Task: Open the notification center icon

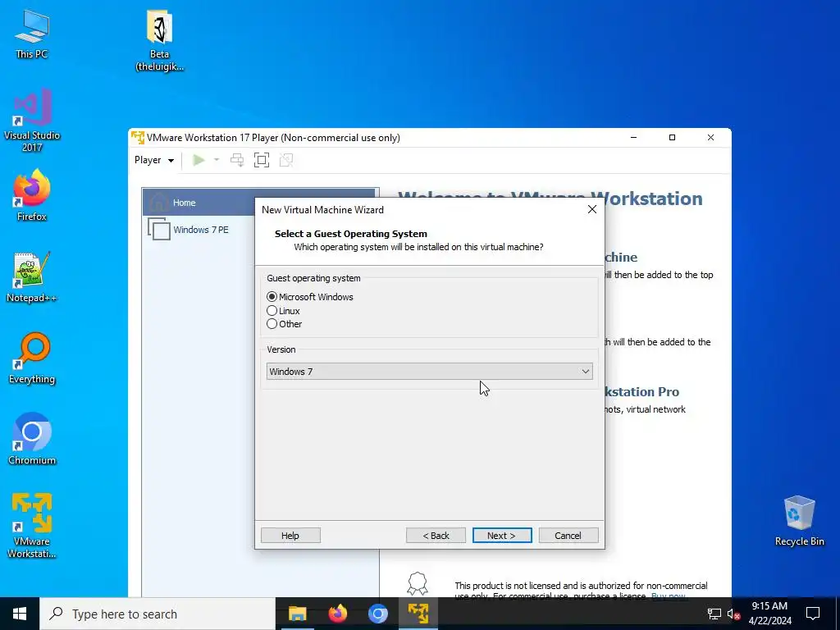Action: click(x=813, y=614)
